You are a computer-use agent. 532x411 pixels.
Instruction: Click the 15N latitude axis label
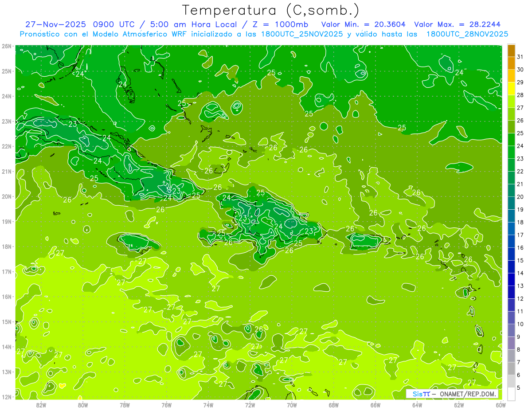[x=6, y=322]
